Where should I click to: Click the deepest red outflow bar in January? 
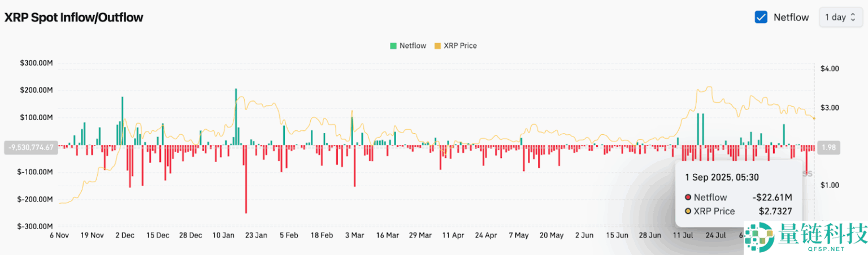coord(246,181)
